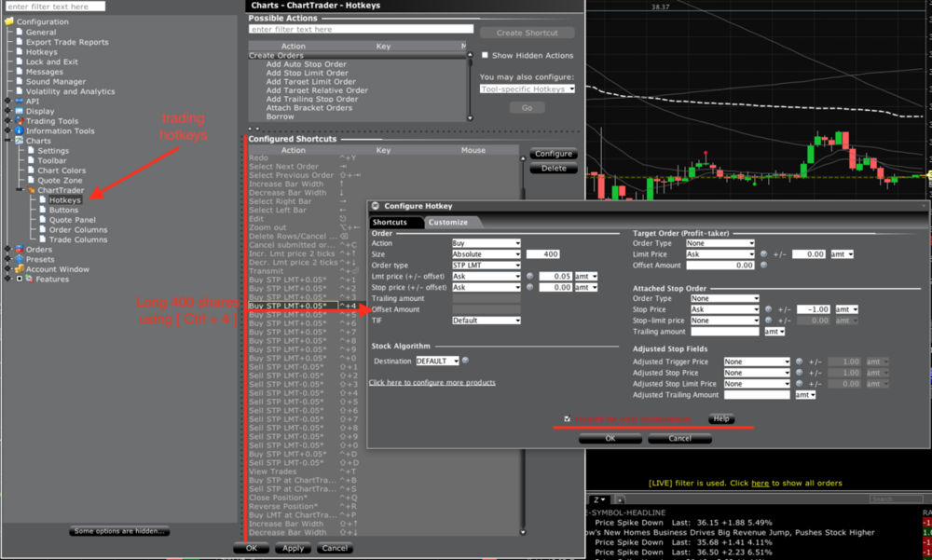Toggle the Features tree checkbox
The height and width of the screenshot is (560, 932).
19,279
